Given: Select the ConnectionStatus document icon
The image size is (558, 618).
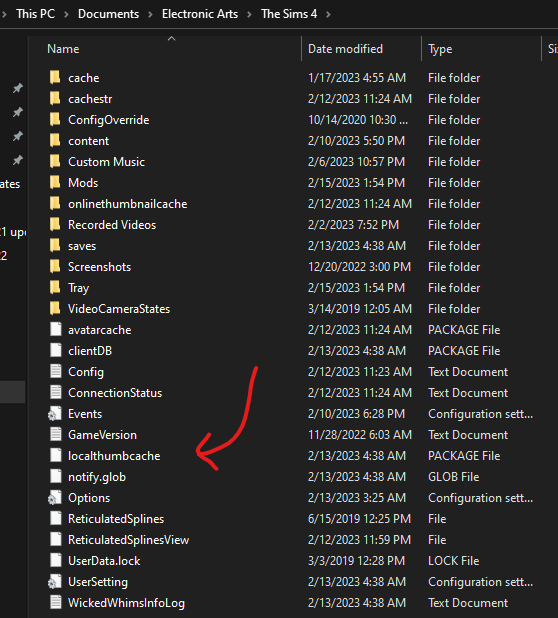Looking at the screenshot, I should pyautogui.click(x=56, y=392).
